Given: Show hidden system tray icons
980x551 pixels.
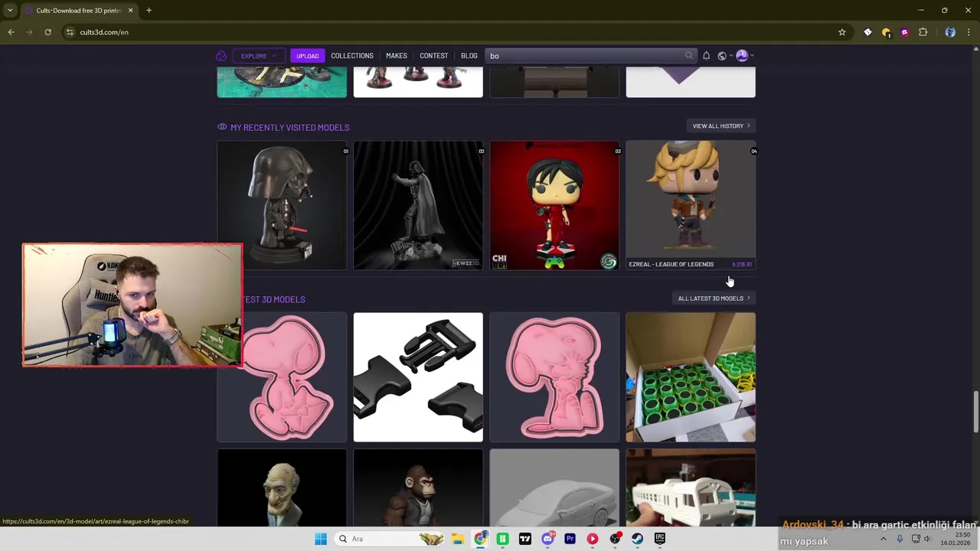Looking at the screenshot, I should pyautogui.click(x=883, y=539).
